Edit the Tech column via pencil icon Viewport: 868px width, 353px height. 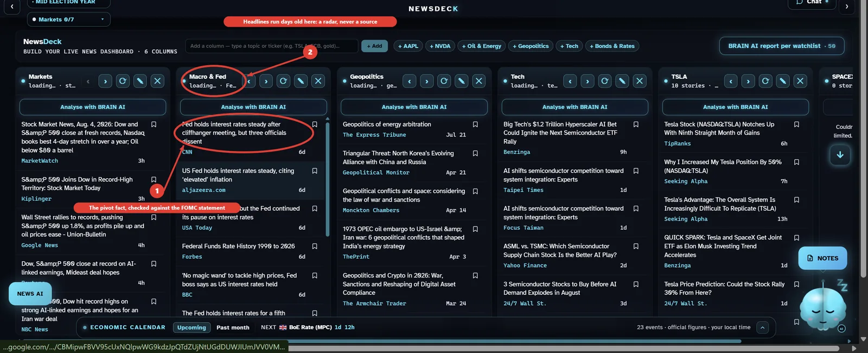coord(622,81)
